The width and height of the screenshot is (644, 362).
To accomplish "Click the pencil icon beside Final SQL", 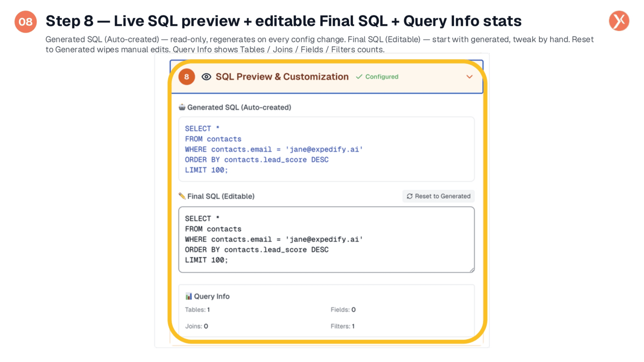I will pyautogui.click(x=182, y=196).
